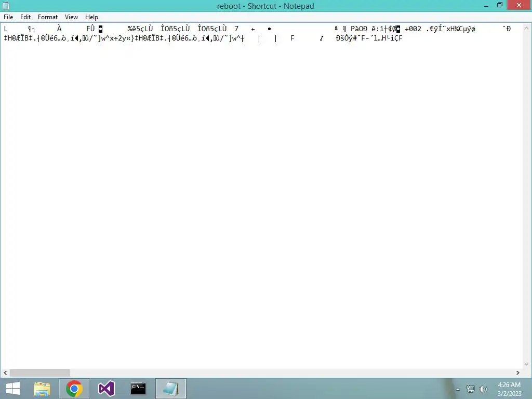Close the Notepad window
Image resolution: width=532 pixels, height=399 pixels.
point(519,5)
